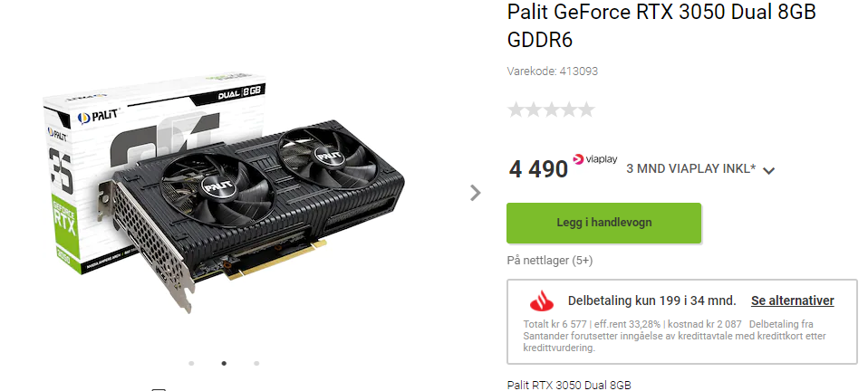868x391 pixels.
Task: Rate product with the third star
Action: click(551, 110)
